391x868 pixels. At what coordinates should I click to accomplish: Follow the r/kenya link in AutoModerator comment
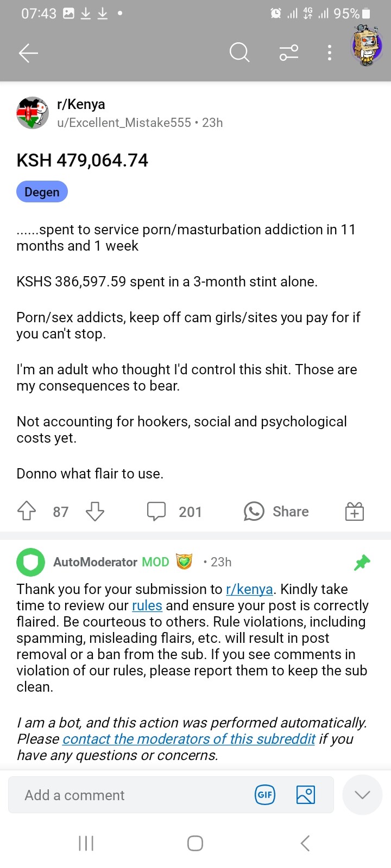coord(249,589)
